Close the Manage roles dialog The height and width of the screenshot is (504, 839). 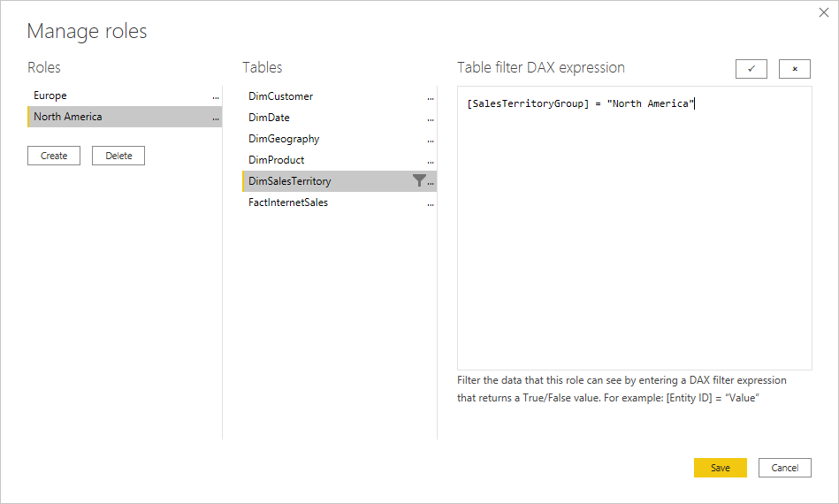(x=825, y=14)
